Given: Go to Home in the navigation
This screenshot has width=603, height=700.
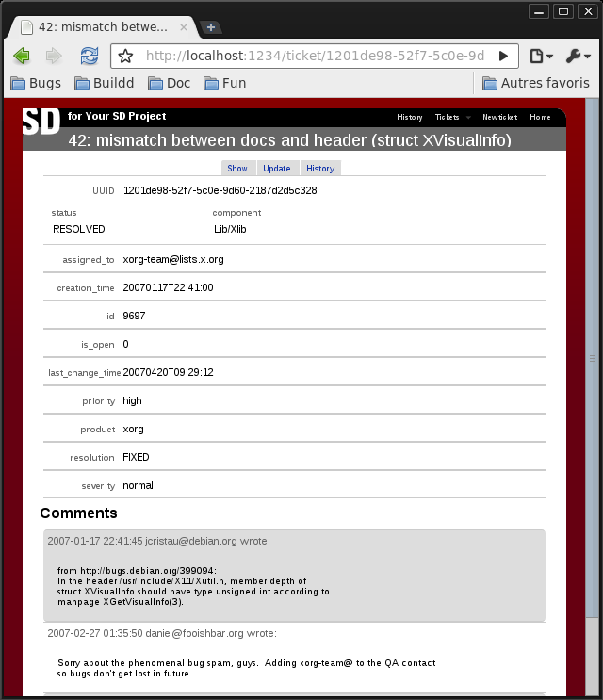Looking at the screenshot, I should (x=540, y=117).
